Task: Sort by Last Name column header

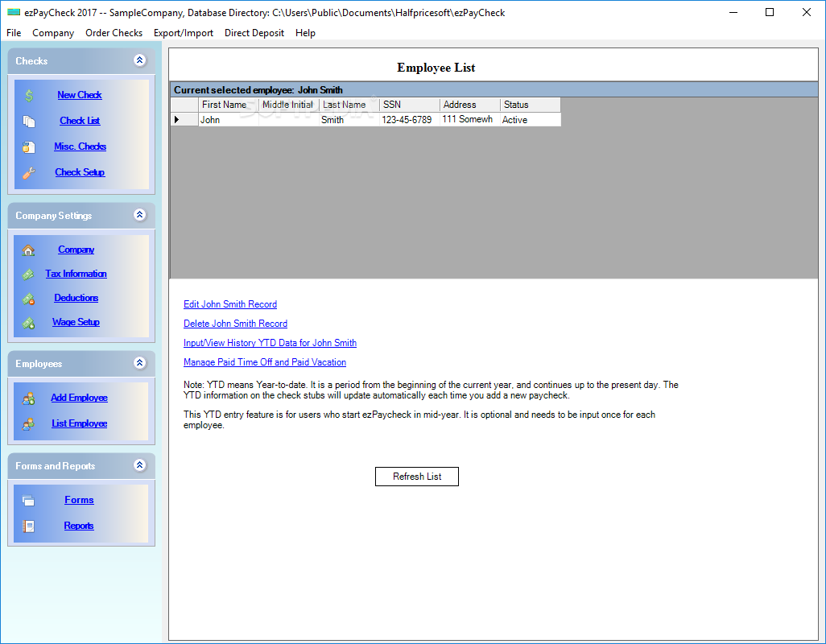Action: click(x=349, y=105)
